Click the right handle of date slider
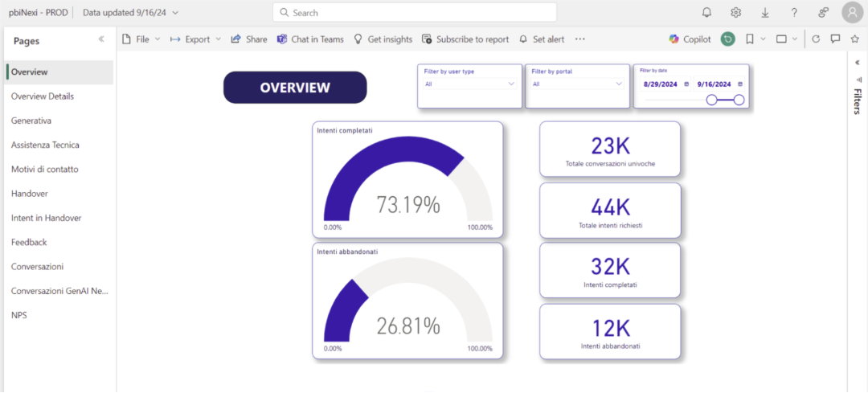Viewport: 868px width, 393px height. [x=739, y=100]
